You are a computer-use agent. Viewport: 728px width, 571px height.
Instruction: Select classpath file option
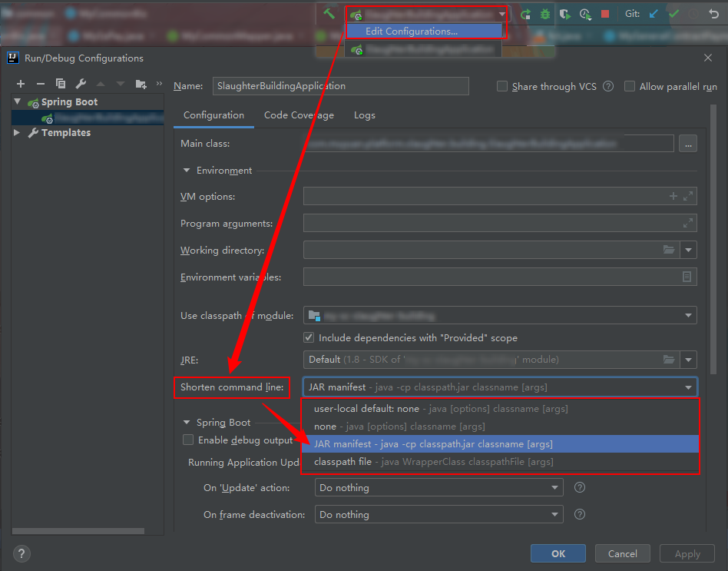click(x=500, y=462)
